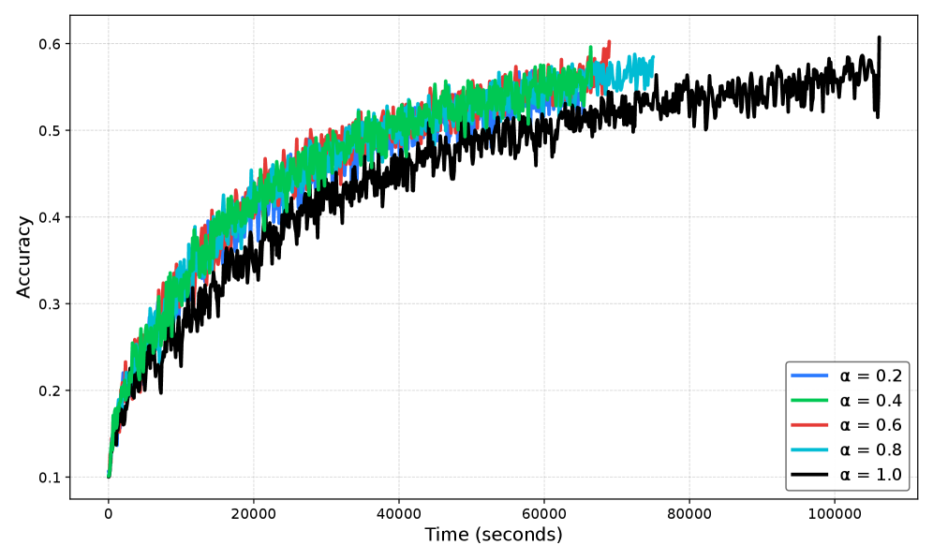Click the green line swatch in legend

click(809, 401)
